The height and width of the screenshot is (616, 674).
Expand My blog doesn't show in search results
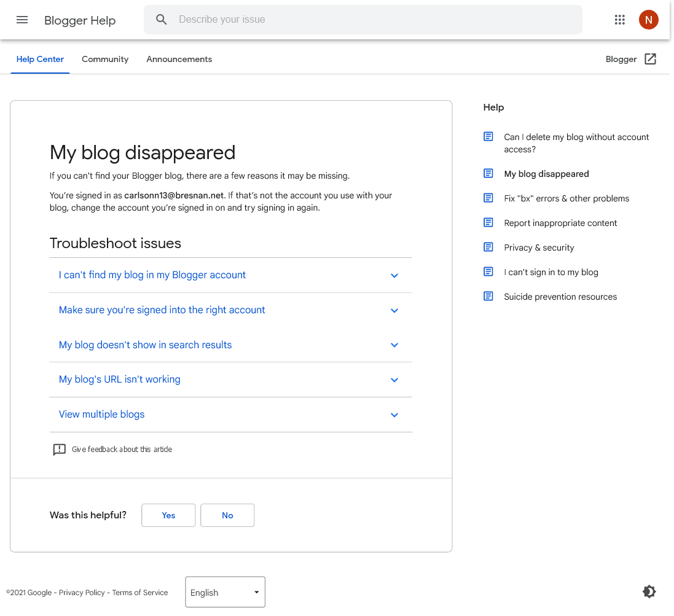coord(145,345)
